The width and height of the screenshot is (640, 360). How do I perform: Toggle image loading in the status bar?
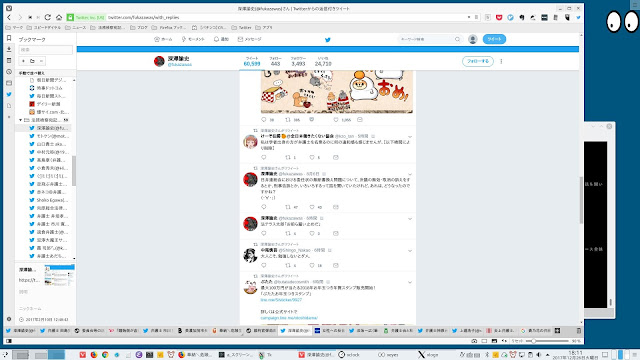pos(494,341)
